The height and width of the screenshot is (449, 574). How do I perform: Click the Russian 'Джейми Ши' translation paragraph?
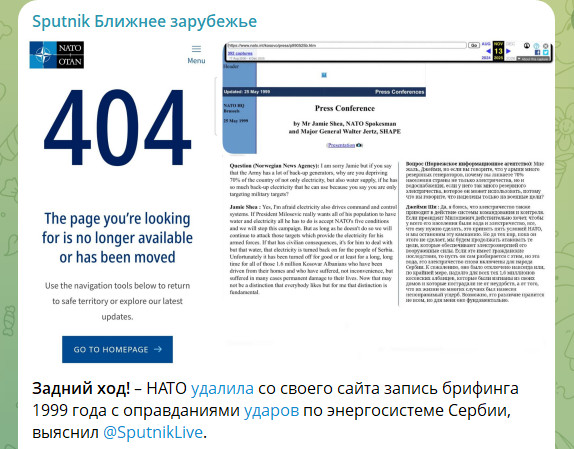click(475, 253)
